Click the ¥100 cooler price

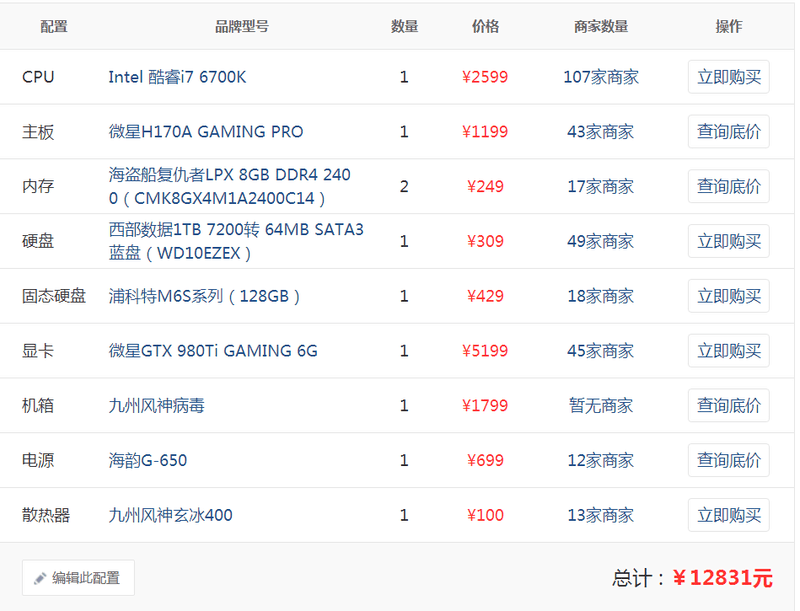tap(485, 515)
